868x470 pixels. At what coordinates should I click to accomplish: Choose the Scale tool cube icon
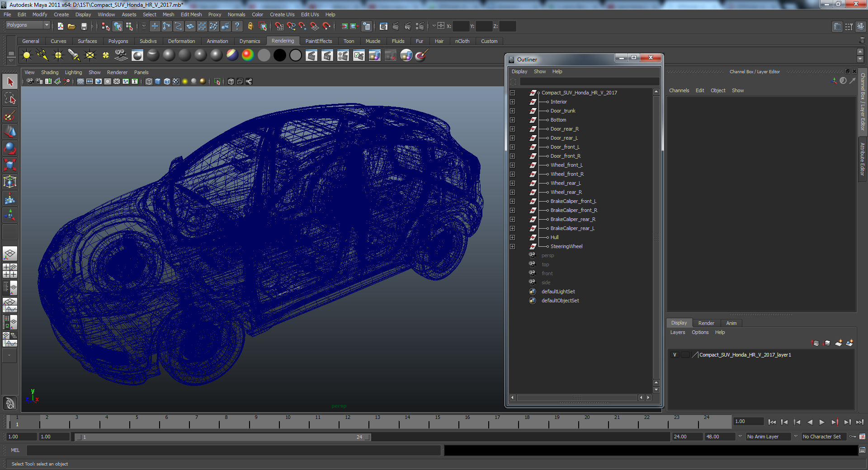pos(10,165)
